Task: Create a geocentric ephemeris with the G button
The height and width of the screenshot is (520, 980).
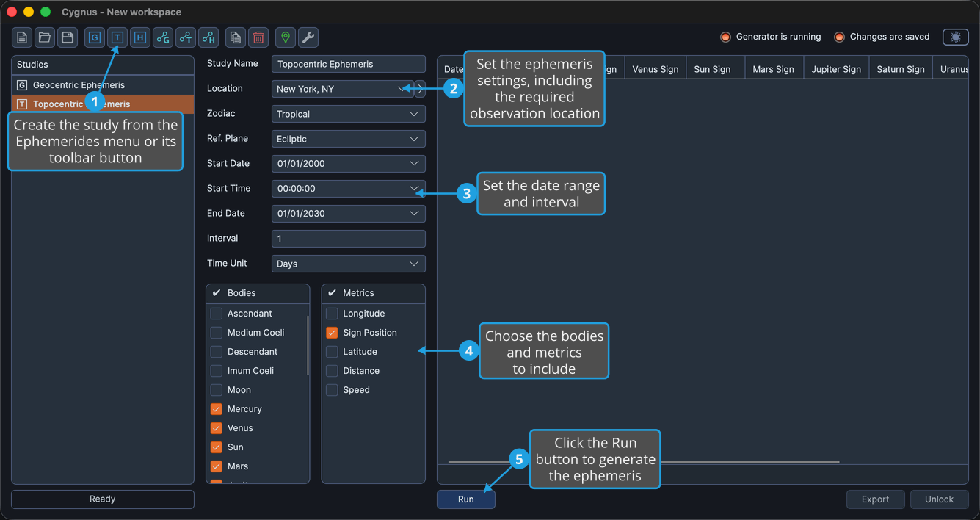Action: [95, 37]
